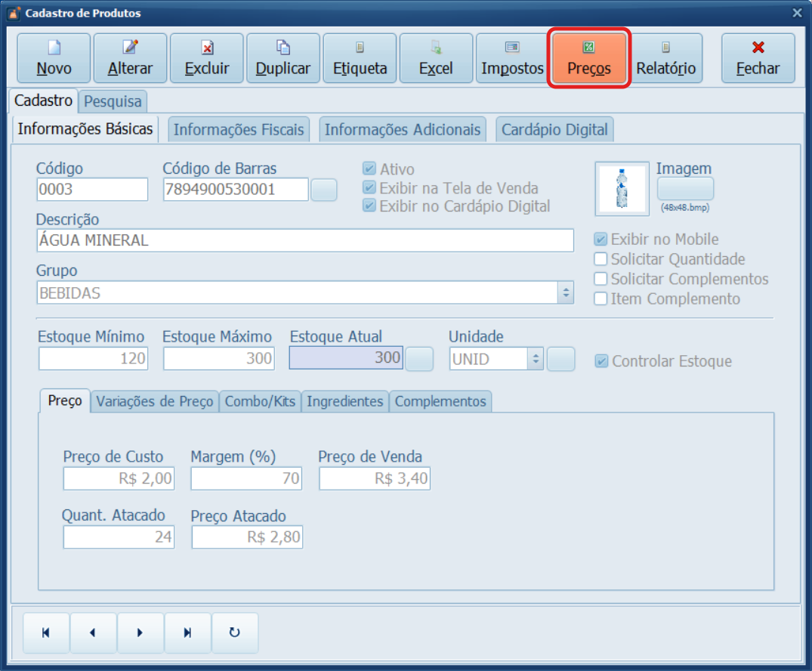Enable the Item Complemento checkbox
Image resolution: width=812 pixels, height=671 pixels.
tap(601, 298)
